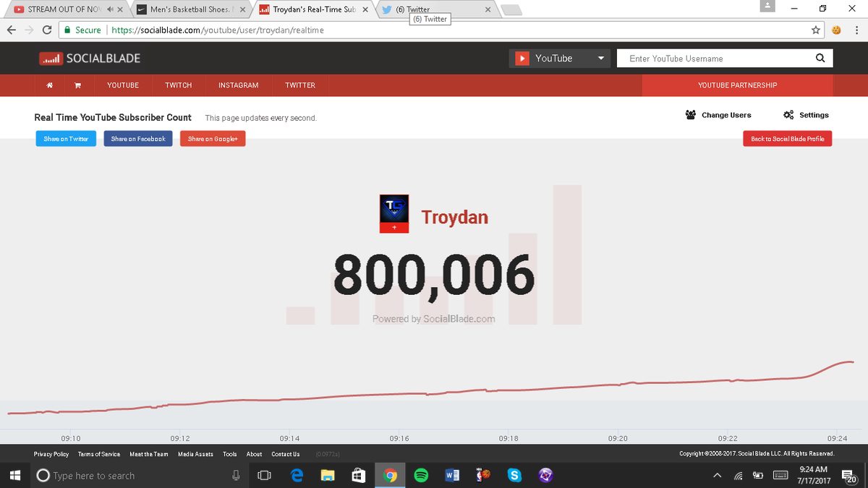Click the Troydan channel name
This screenshot has height=488, width=868.
pos(455,217)
